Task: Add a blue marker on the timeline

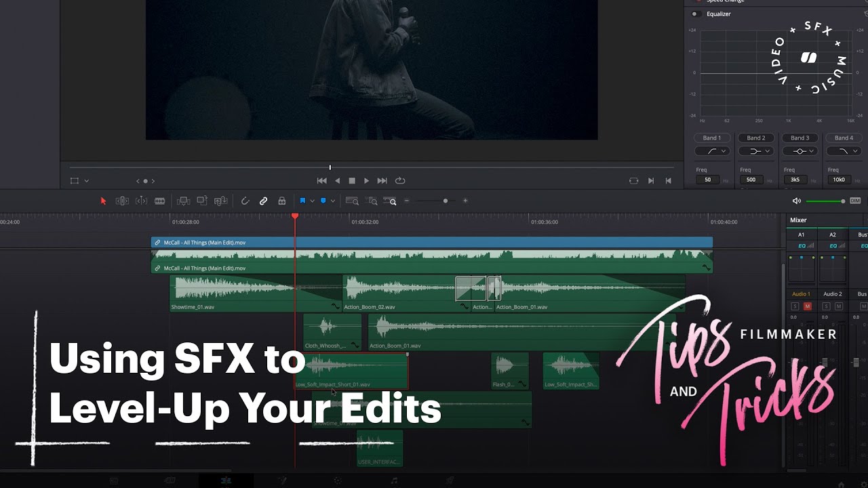Action: coord(323,201)
